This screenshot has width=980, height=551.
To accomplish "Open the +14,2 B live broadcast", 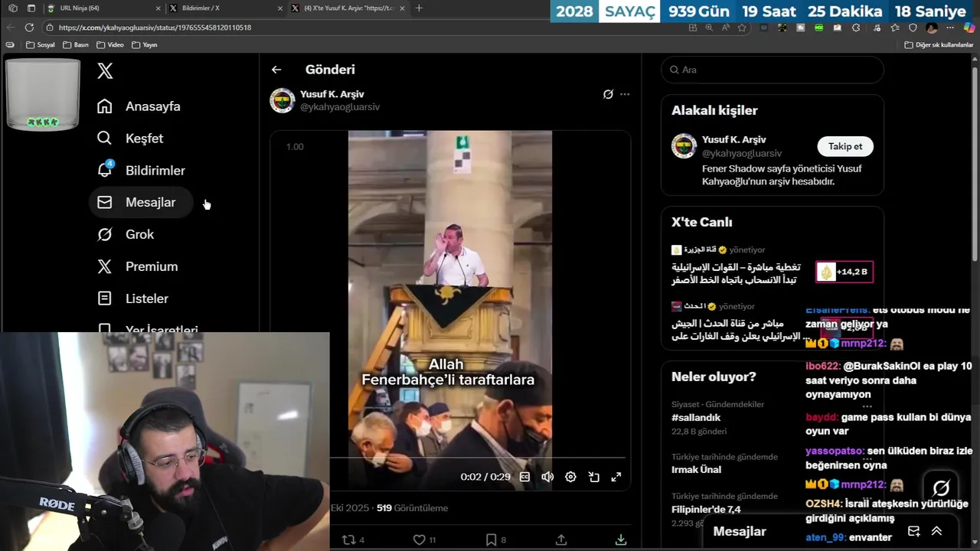I will click(844, 272).
